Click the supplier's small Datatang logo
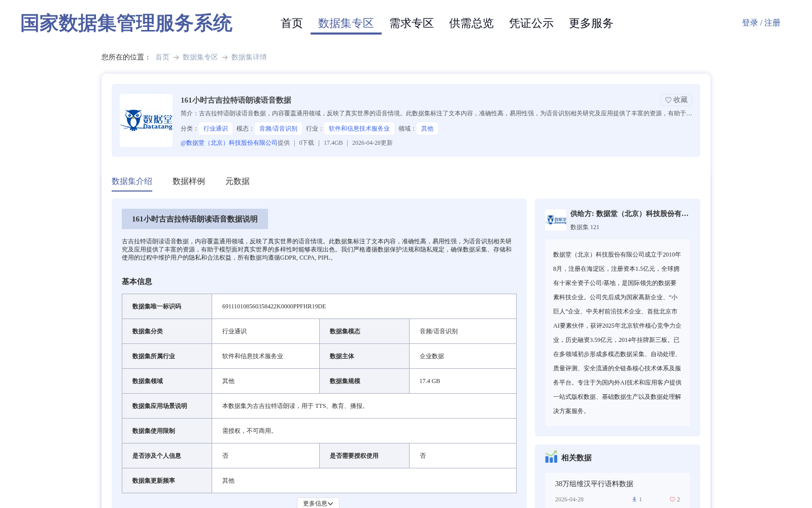Screen dimensions: 812x508 tap(556, 220)
